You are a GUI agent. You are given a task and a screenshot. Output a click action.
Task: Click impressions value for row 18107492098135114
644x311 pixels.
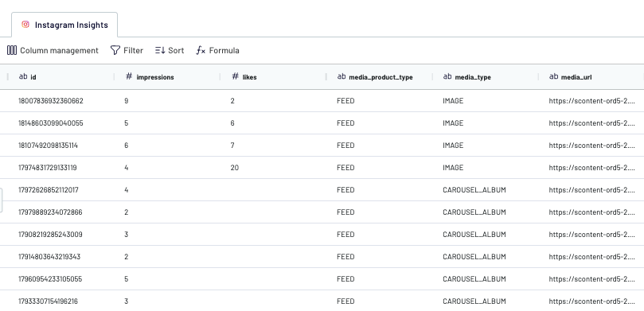[x=126, y=146]
